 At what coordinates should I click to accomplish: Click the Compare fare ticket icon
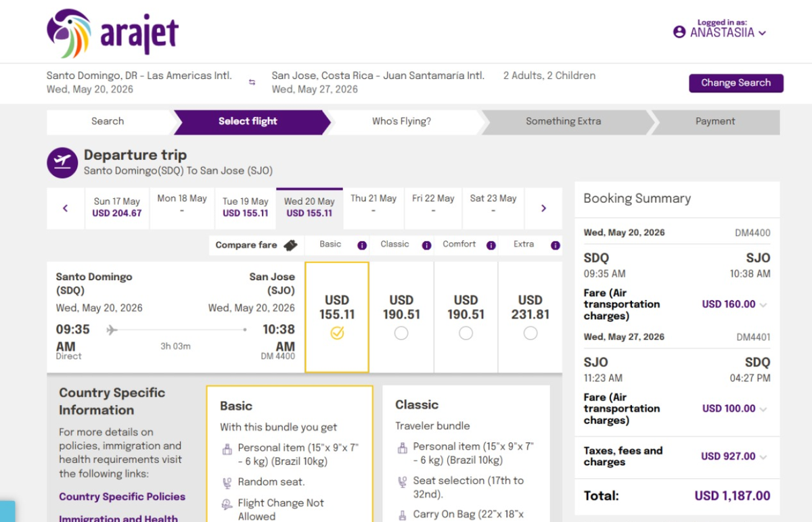(x=290, y=245)
